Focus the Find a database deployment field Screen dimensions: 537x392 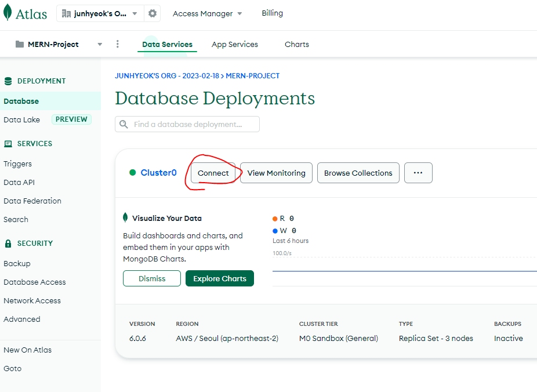click(x=187, y=124)
